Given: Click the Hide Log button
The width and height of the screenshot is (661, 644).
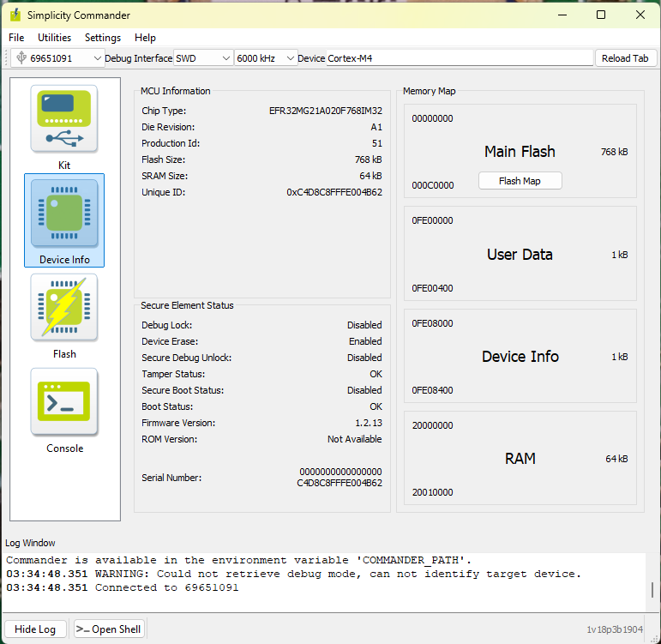Looking at the screenshot, I should 35,629.
